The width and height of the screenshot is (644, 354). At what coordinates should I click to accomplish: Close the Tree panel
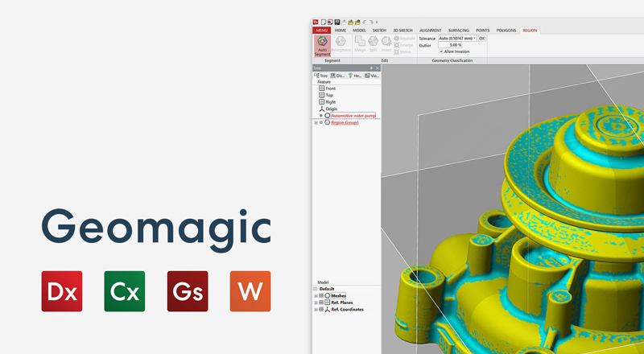point(378,68)
